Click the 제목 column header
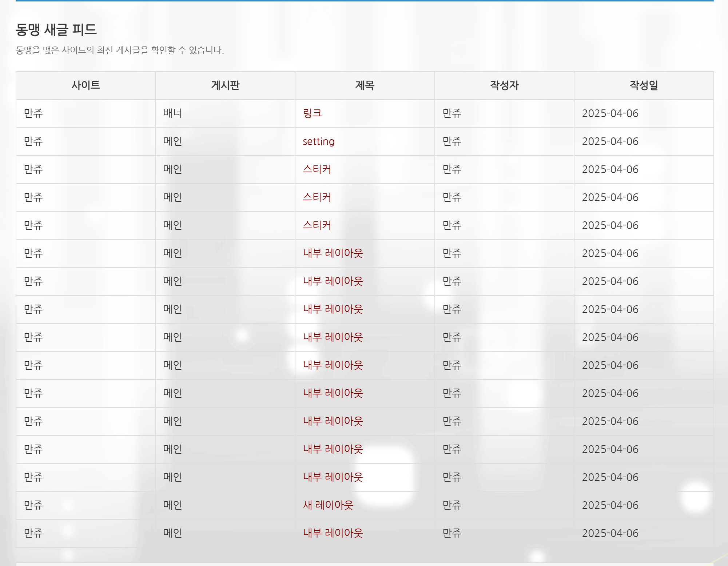Screen dimensions: 728x566 coord(365,85)
